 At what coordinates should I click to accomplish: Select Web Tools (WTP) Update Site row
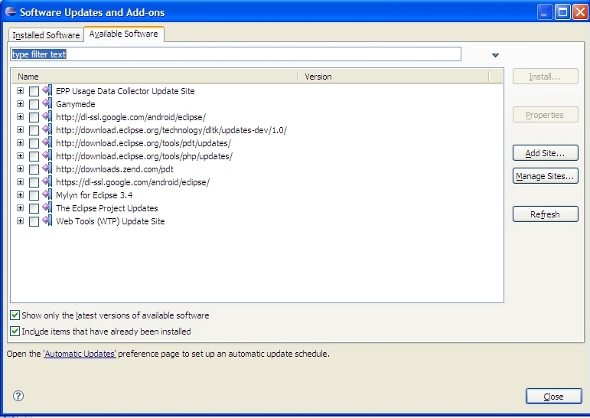110,221
